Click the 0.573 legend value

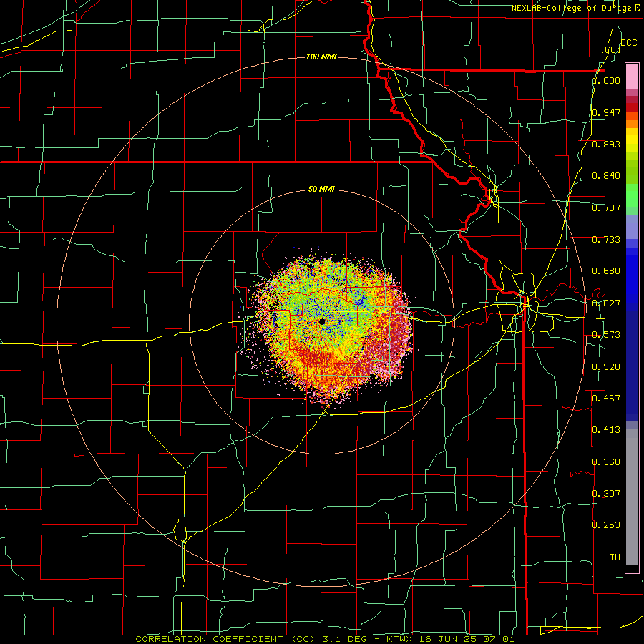point(606,335)
